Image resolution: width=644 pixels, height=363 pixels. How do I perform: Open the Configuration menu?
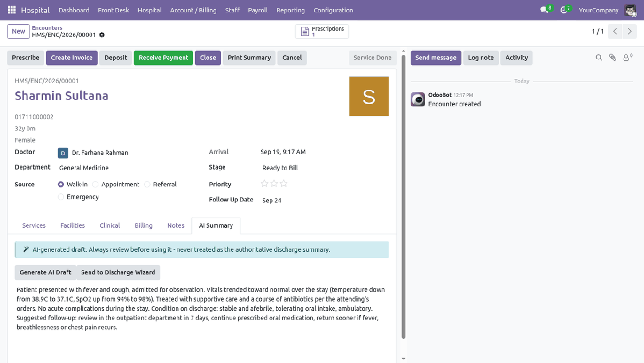[333, 10]
